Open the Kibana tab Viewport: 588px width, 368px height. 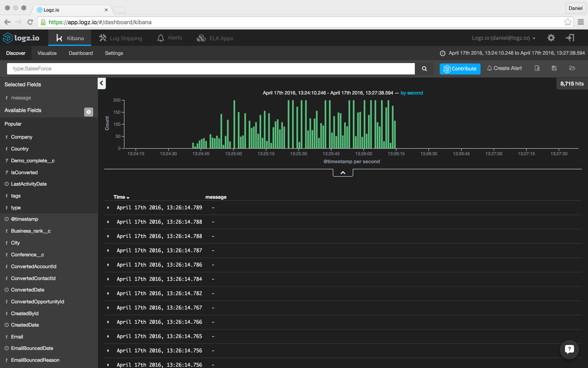click(x=70, y=38)
